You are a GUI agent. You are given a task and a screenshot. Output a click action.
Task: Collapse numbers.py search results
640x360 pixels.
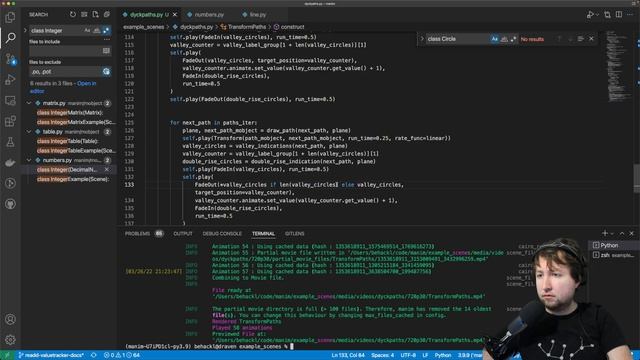(x=29, y=160)
